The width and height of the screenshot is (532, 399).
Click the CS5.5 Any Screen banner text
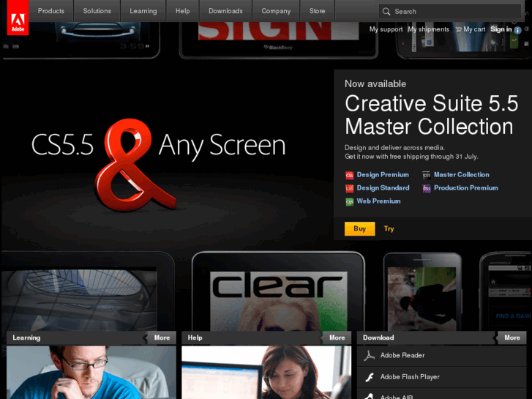(x=159, y=146)
